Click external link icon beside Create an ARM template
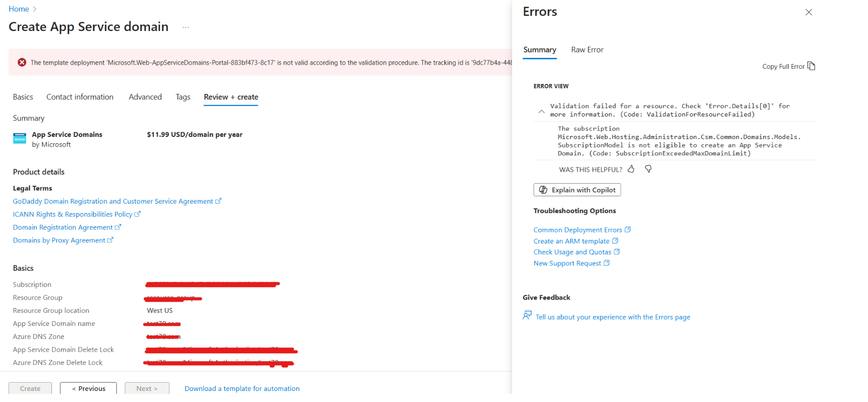This screenshot has height=402, width=868. click(x=615, y=240)
